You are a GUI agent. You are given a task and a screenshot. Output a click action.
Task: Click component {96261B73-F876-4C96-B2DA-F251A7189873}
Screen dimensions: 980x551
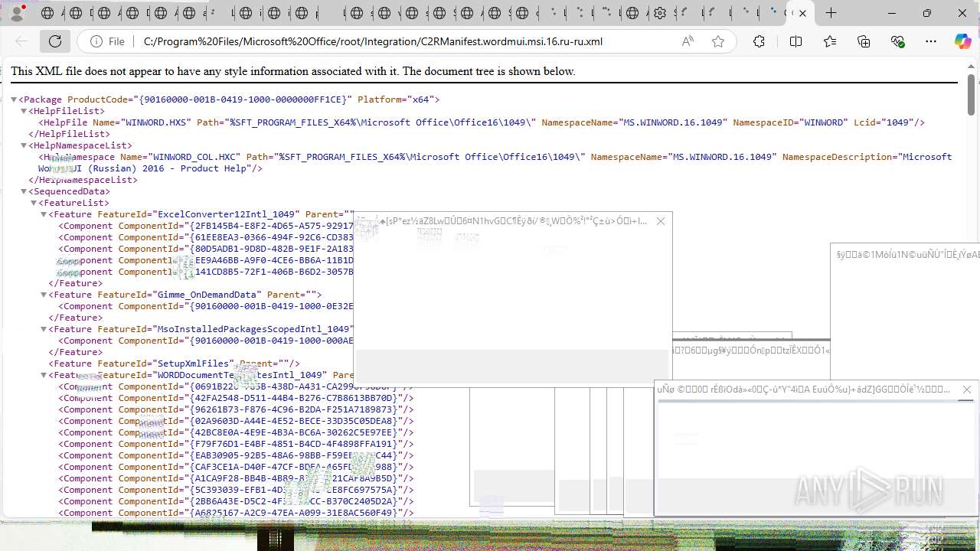click(x=237, y=409)
